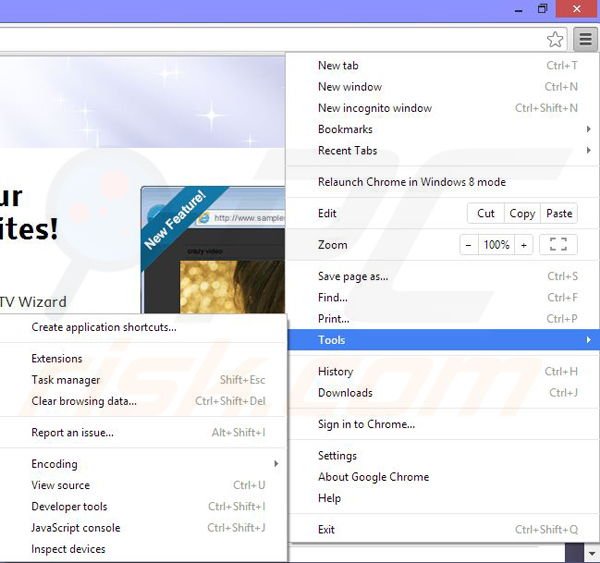Expand the Encoding submenu arrow
600x563 pixels.
(276, 464)
